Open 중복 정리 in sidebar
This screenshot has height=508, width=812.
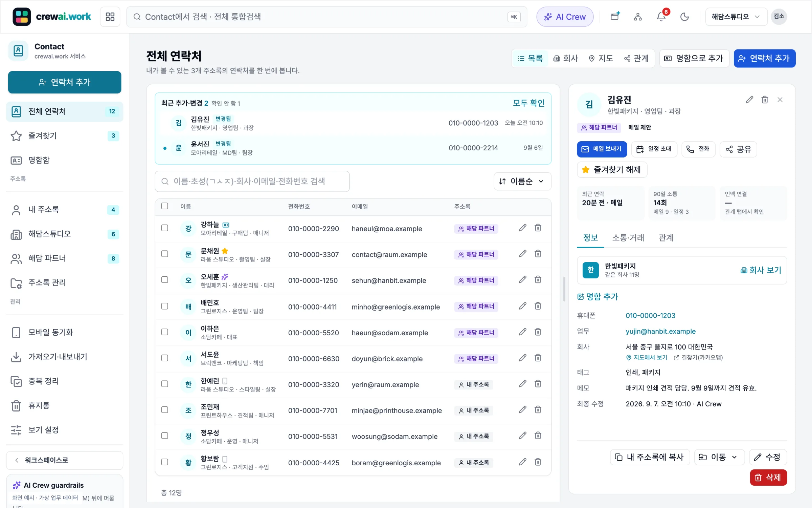pyautogui.click(x=65, y=381)
